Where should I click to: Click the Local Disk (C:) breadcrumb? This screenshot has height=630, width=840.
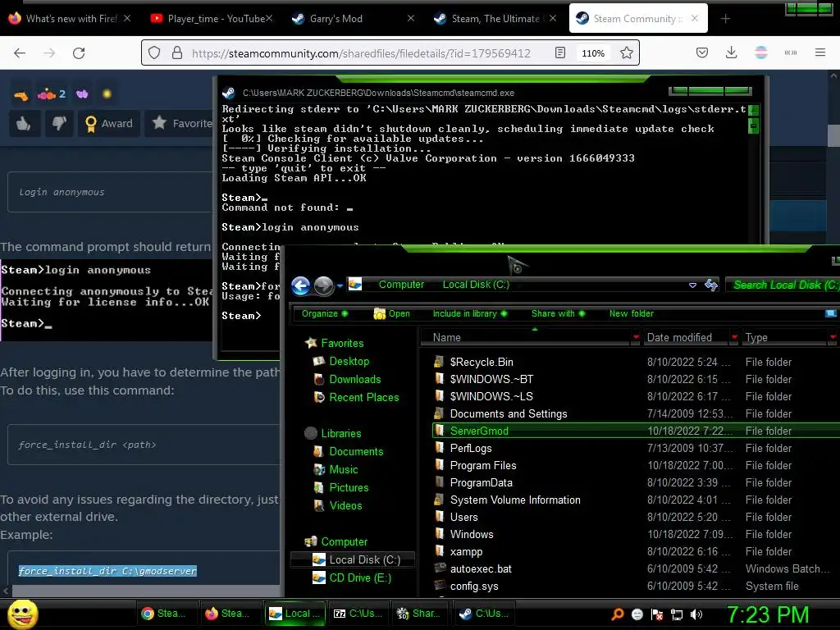click(476, 285)
